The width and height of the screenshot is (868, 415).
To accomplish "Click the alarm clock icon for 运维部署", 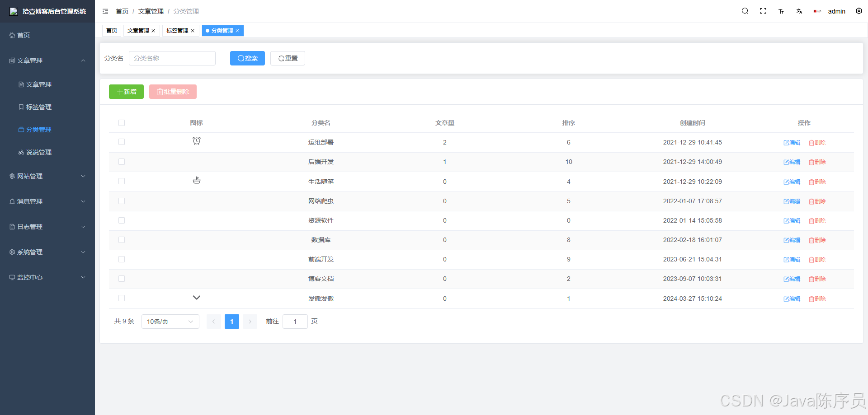I will pyautogui.click(x=197, y=141).
